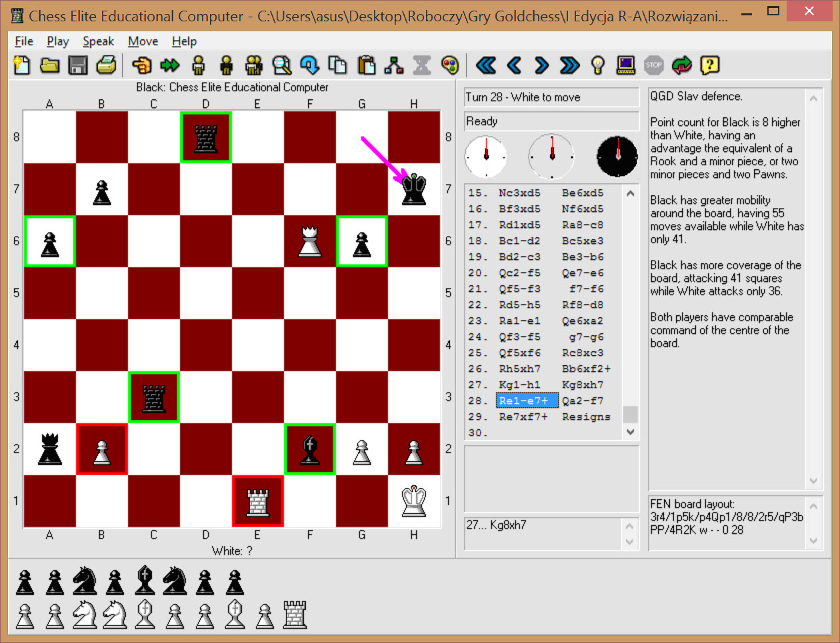Viewport: 840px width, 643px height.
Task: Click the Copy pages icon
Action: (x=338, y=65)
